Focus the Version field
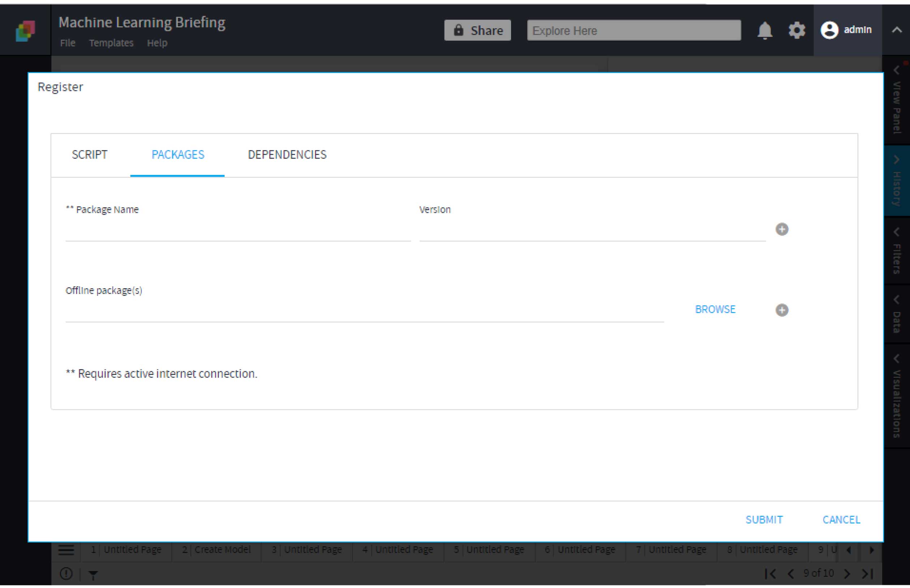The height and width of the screenshot is (588, 910). (592, 230)
